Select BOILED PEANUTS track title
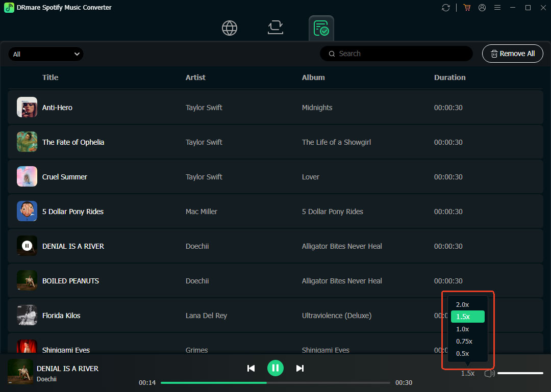 [70, 281]
